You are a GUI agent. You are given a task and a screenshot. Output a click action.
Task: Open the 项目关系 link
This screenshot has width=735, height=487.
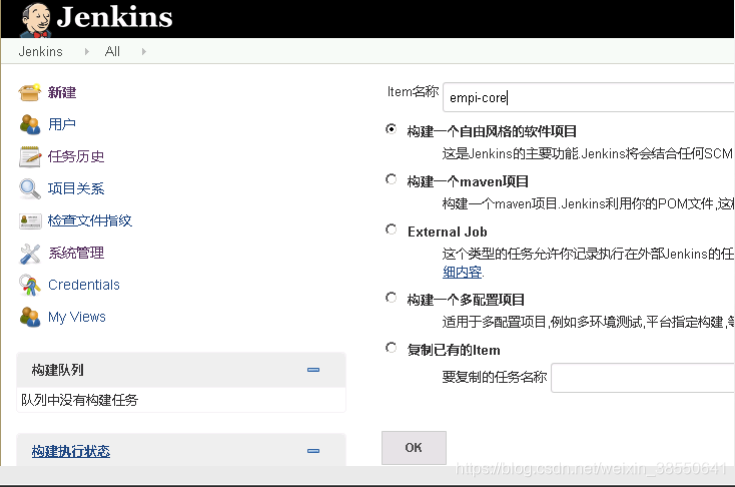click(76, 188)
